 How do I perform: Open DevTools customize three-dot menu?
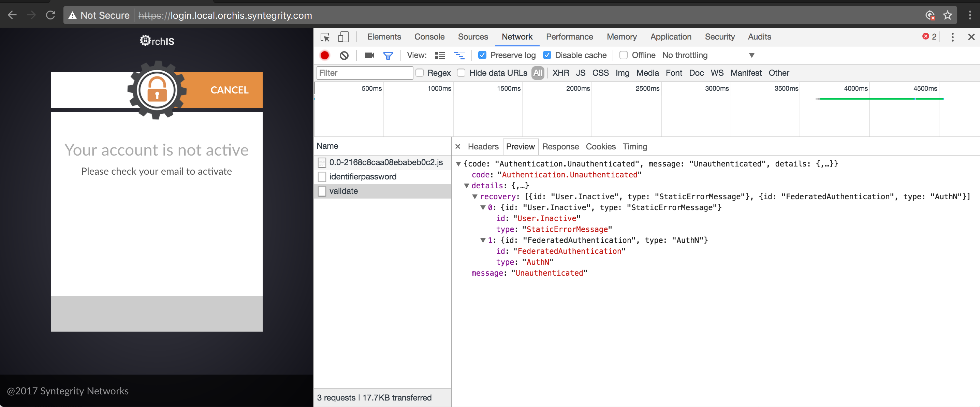(952, 37)
